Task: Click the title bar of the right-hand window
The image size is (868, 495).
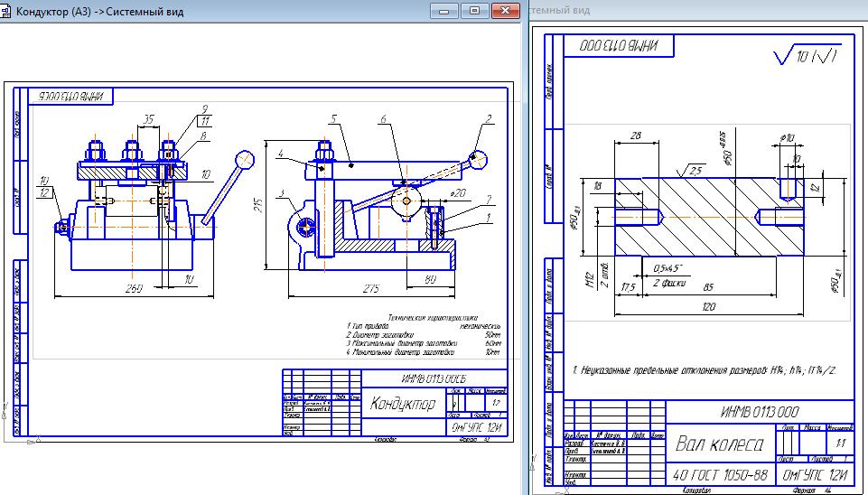Action: (698, 10)
